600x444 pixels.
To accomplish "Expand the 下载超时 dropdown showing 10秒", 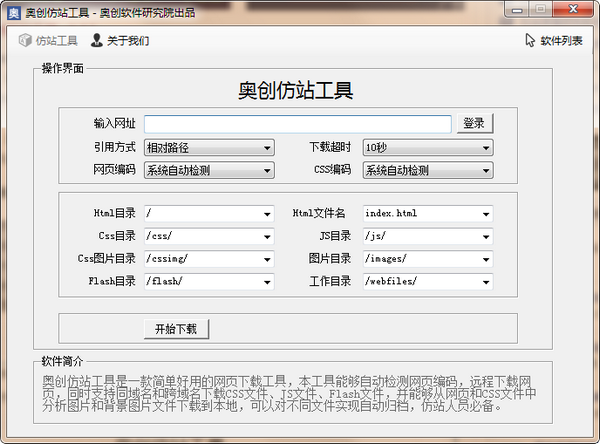I will click(x=427, y=148).
